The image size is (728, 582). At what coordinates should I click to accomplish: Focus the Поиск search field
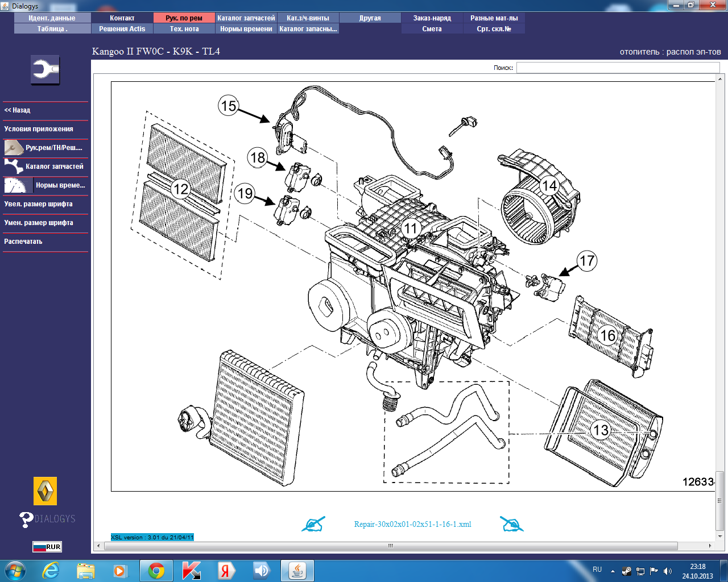618,68
